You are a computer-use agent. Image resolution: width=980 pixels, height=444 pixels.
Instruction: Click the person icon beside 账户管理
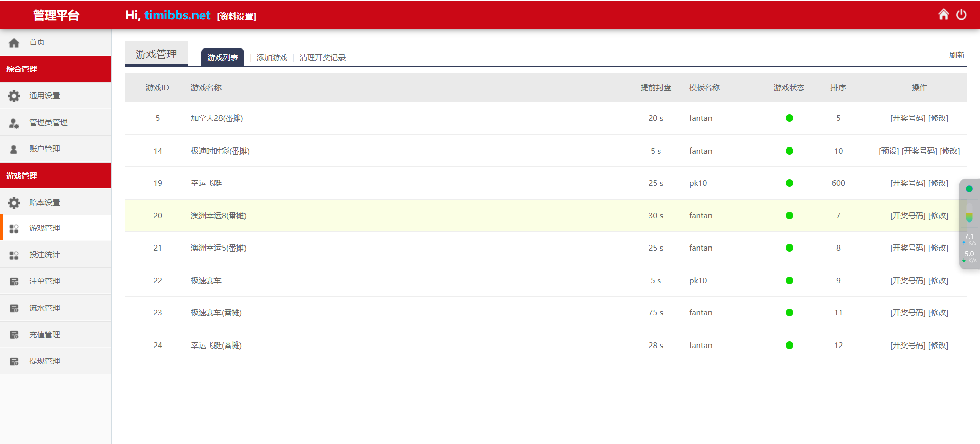(14, 149)
